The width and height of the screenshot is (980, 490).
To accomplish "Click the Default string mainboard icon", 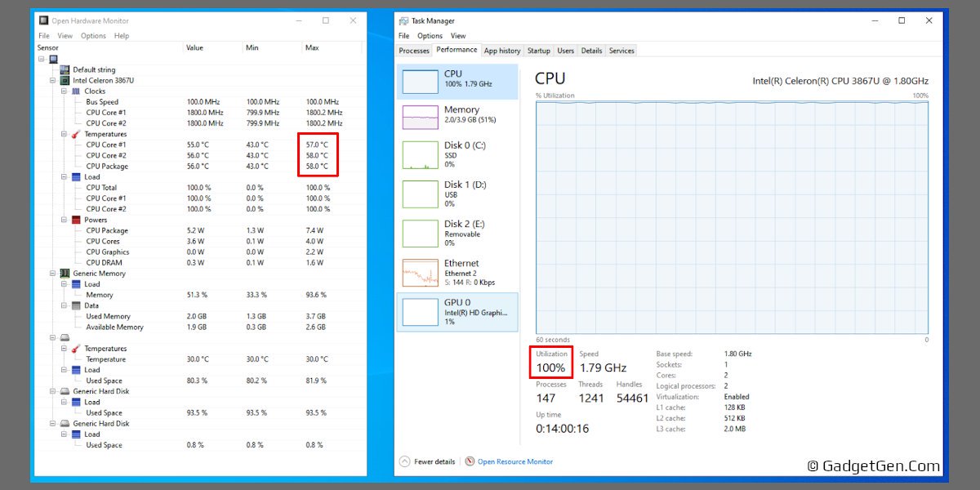I will (65, 69).
